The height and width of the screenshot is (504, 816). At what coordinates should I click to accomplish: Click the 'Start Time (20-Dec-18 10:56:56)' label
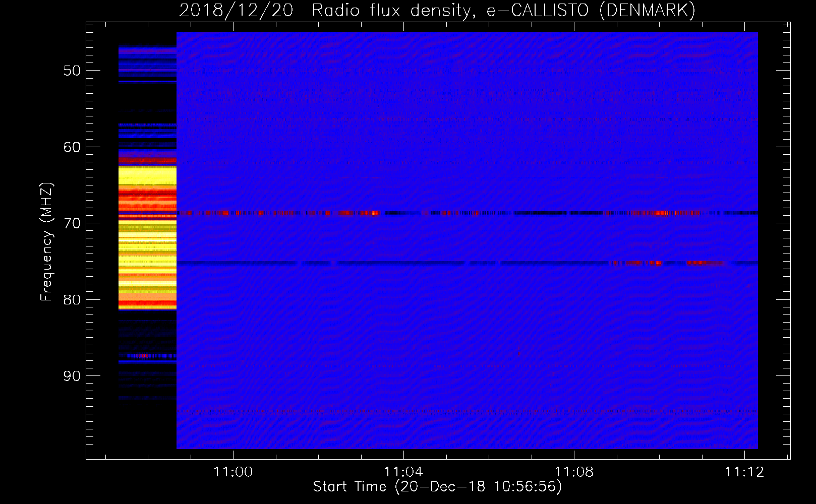pos(437,487)
